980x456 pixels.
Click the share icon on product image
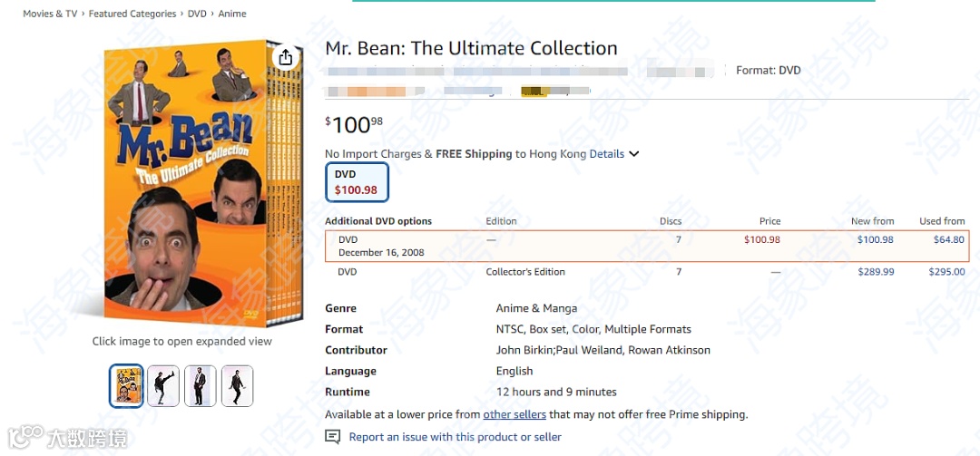click(x=285, y=57)
